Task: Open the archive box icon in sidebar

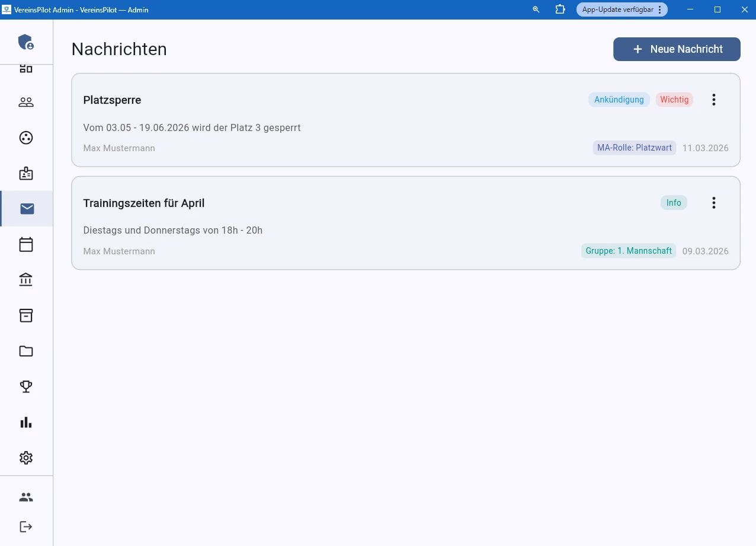Action: coord(26,315)
